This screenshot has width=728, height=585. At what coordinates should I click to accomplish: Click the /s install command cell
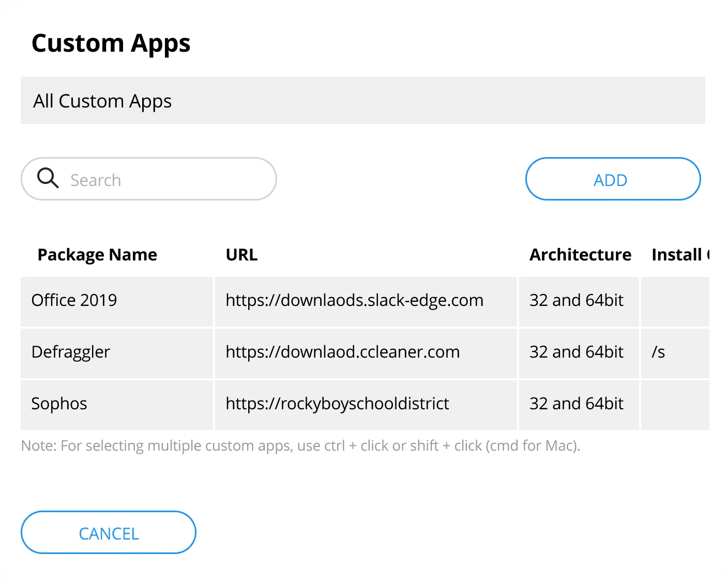coord(659,352)
